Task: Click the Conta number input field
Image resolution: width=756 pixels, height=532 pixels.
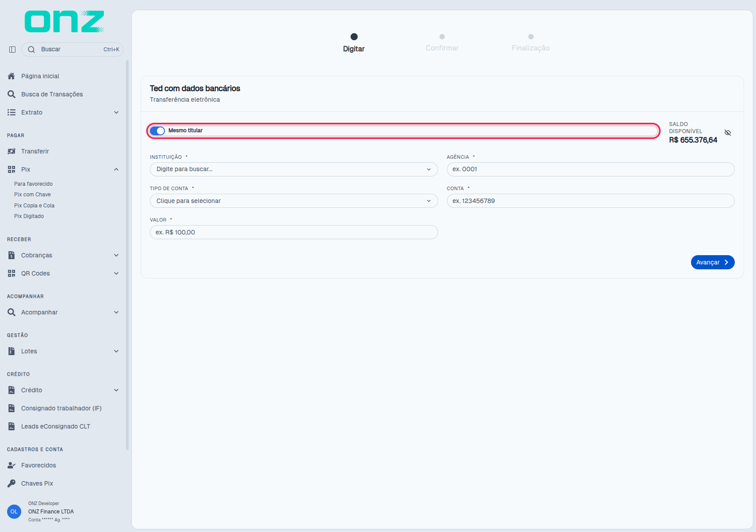Action: [x=590, y=201]
